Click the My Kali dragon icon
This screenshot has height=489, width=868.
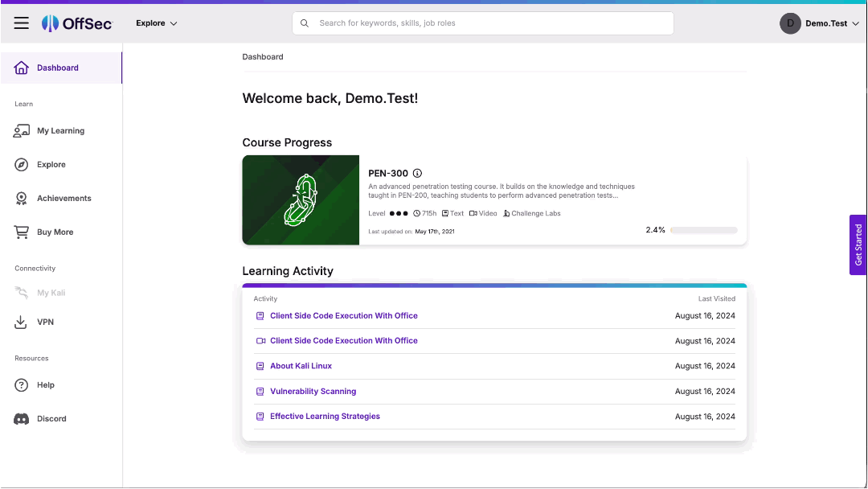(20, 292)
